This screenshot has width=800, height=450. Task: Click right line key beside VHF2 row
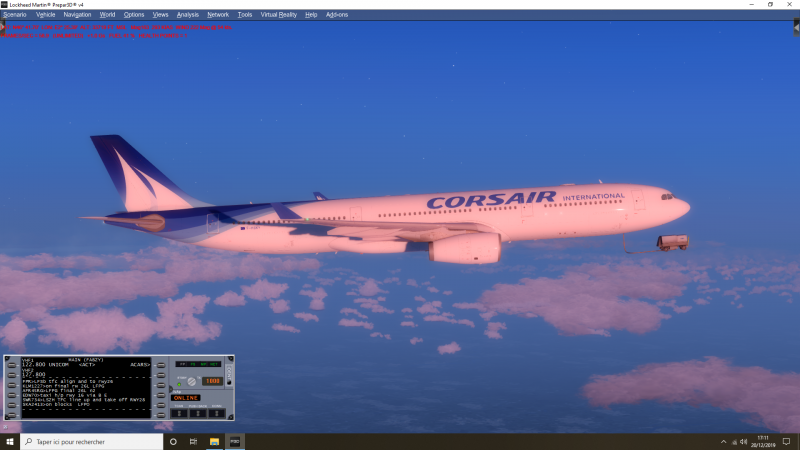pos(161,375)
